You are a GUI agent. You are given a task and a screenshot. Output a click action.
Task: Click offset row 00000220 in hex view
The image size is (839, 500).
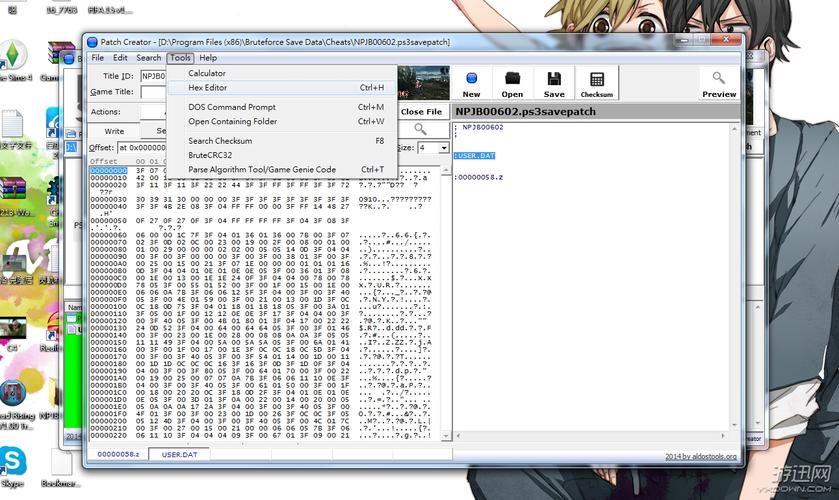click(x=109, y=436)
